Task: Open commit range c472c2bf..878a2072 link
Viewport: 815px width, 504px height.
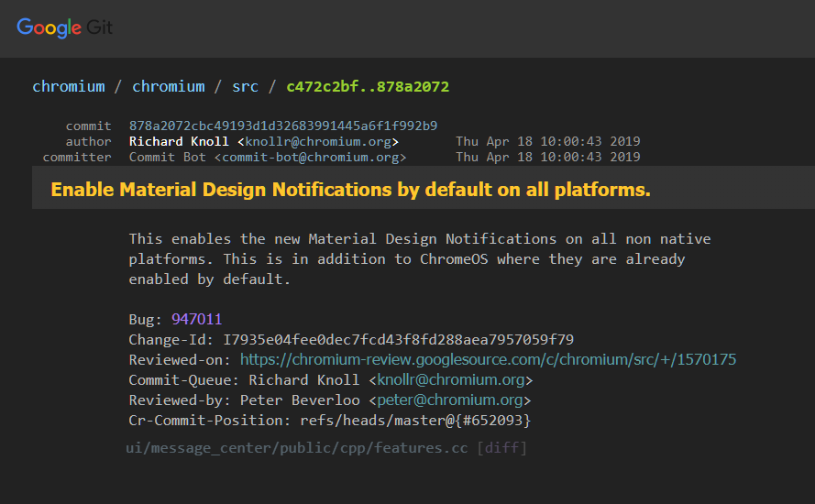Action: tap(368, 86)
